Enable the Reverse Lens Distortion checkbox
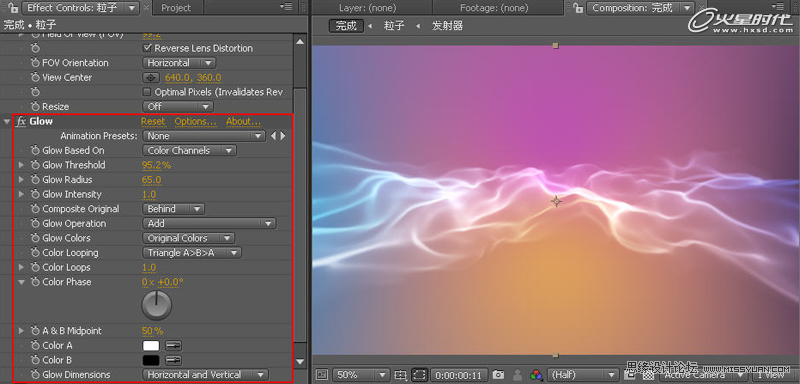 [147, 48]
